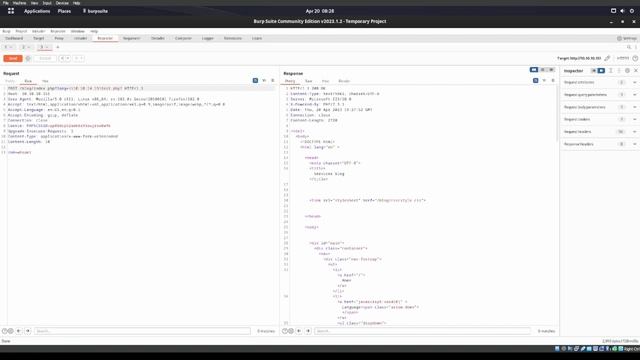Viewport: 640px width, 360px height.
Task: Switch to the Intruder tab
Action: pyautogui.click(x=80, y=38)
